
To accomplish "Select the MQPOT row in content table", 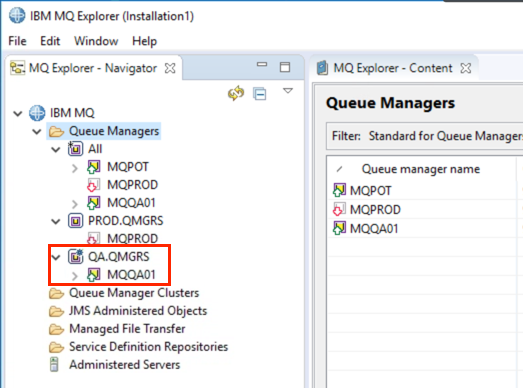I will [x=422, y=190].
